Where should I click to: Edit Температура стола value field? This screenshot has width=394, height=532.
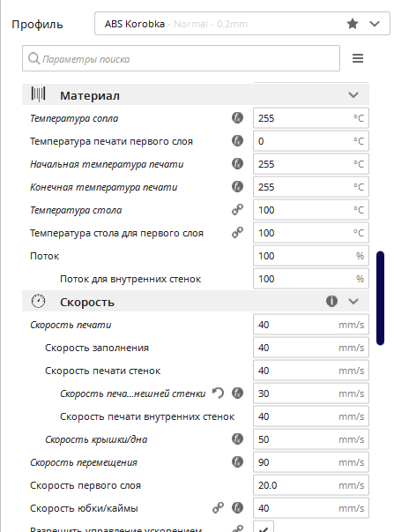click(x=311, y=210)
